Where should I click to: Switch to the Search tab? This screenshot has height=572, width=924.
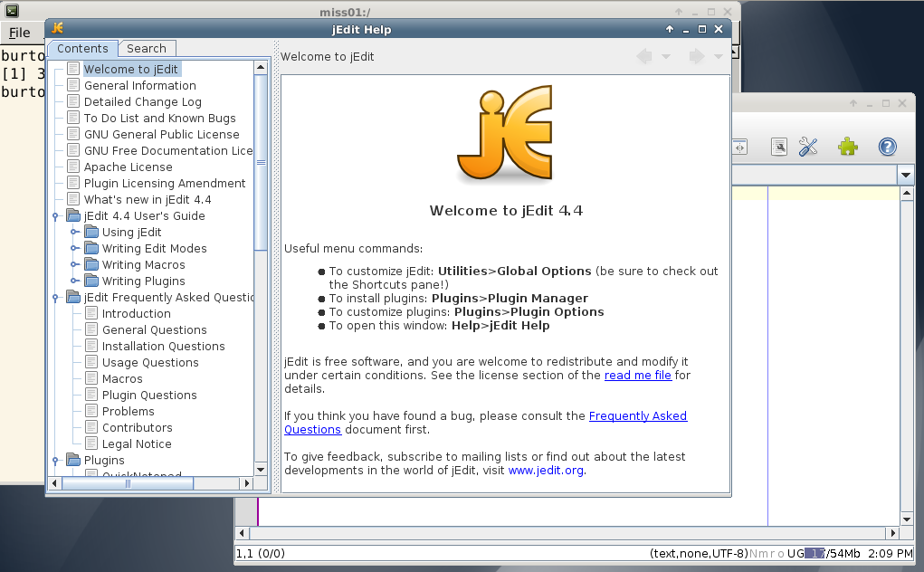pos(147,48)
